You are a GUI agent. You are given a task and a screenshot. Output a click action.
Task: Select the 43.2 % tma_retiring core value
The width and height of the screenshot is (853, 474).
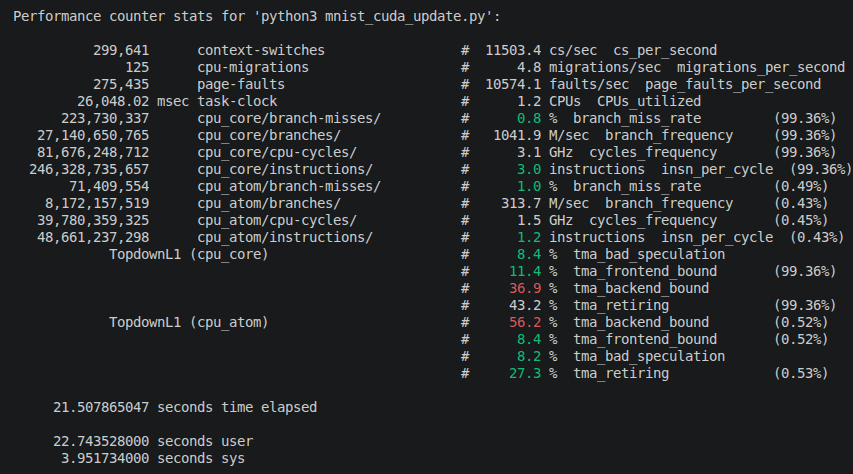[533, 305]
